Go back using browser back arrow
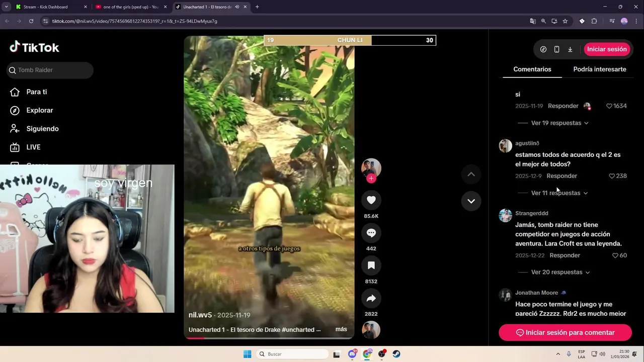This screenshot has height=362, width=644. 7,21
